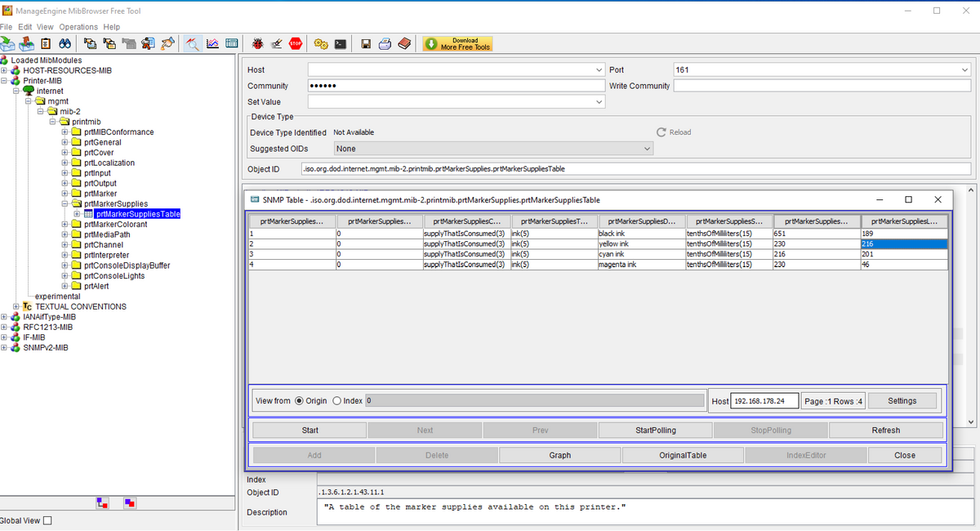
Task: Open settings with the yellow gears icon
Action: tap(321, 43)
